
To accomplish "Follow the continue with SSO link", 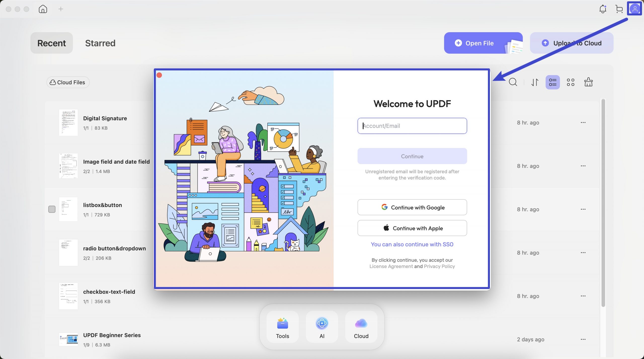I will tap(412, 244).
